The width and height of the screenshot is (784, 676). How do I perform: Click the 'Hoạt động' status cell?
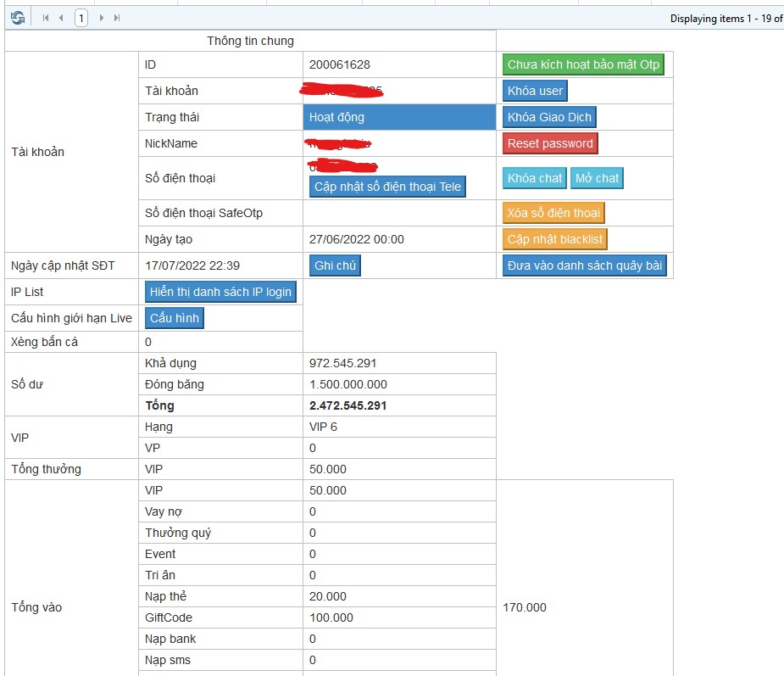click(x=398, y=117)
